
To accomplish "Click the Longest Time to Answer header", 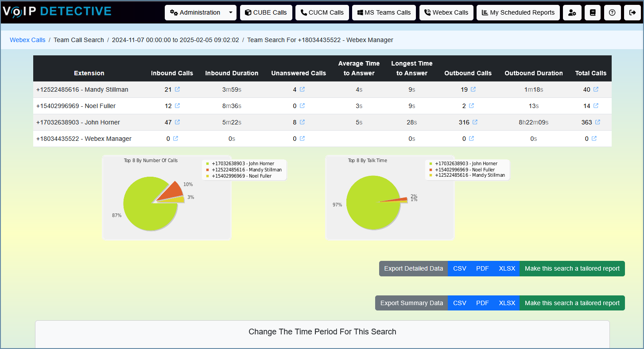I will tap(412, 68).
